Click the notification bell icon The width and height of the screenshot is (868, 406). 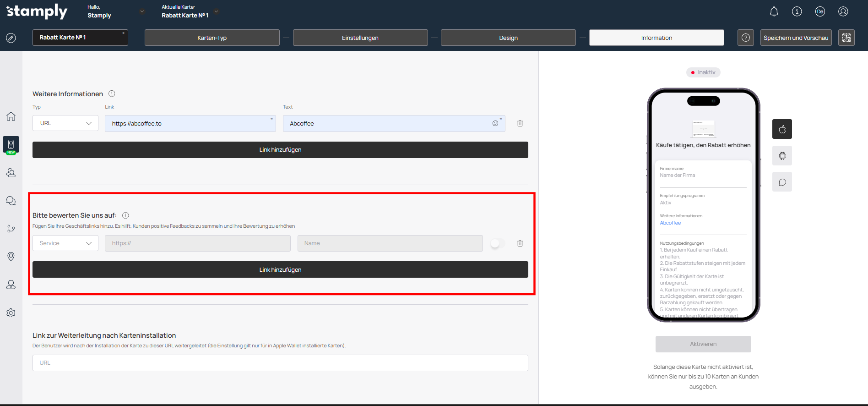[x=774, y=11]
